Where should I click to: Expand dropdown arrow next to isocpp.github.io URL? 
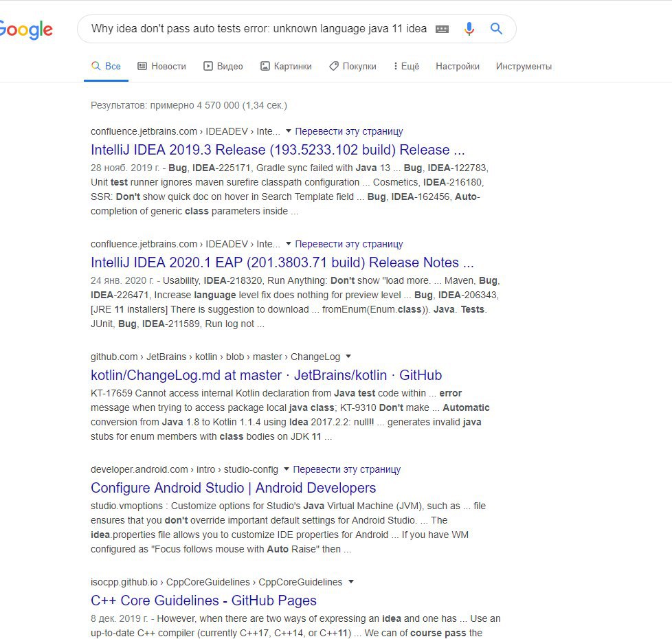coord(351,582)
